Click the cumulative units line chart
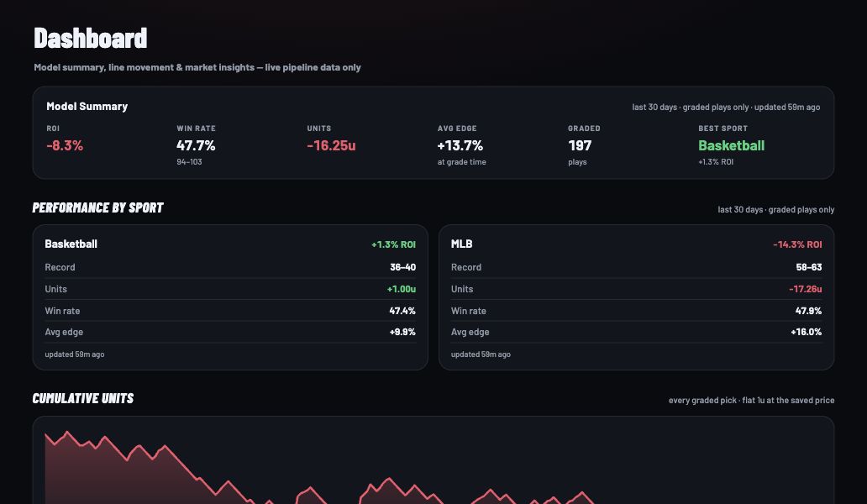 433,467
